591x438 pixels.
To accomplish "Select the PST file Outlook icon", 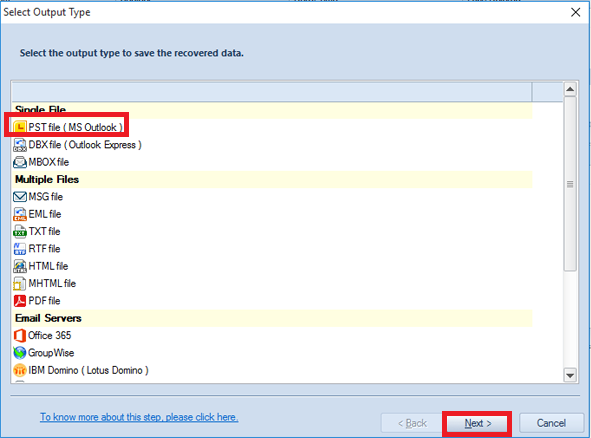I will [20, 127].
